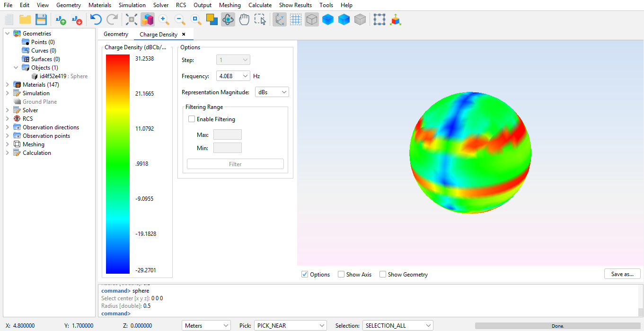Open the Simulation menu
The height and width of the screenshot is (331, 644).
coord(132,5)
